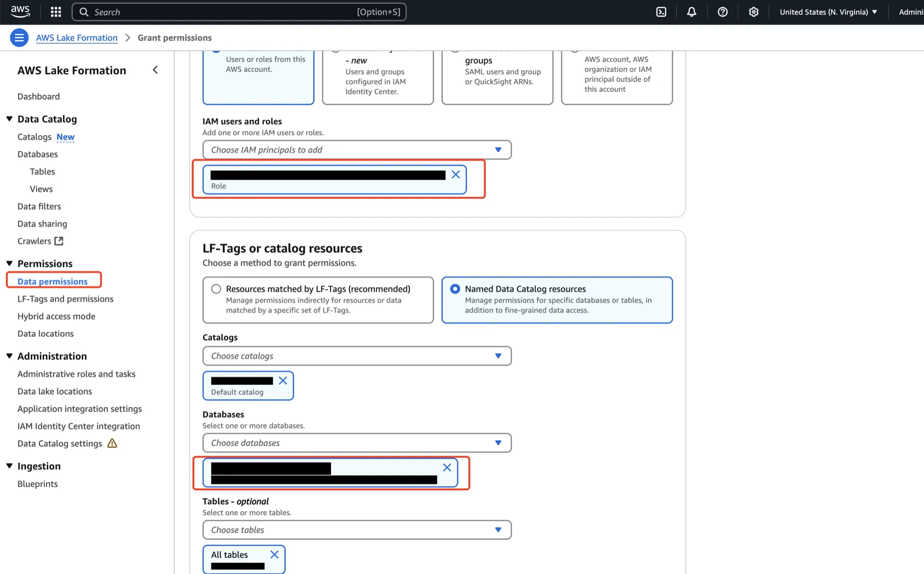Open Views in the sidebar
Image resolution: width=924 pixels, height=574 pixels.
pos(41,189)
